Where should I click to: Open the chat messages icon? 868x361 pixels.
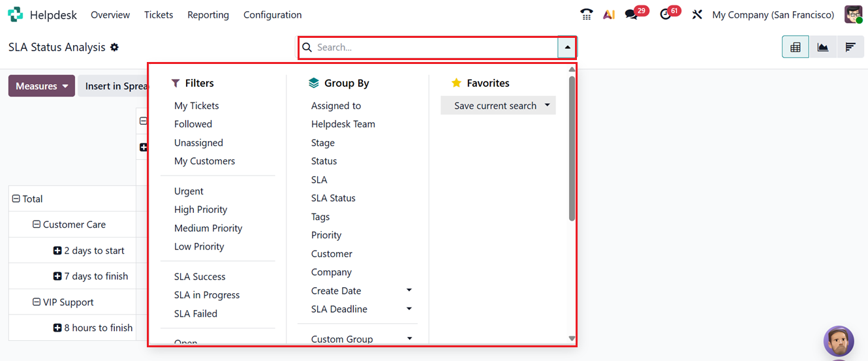point(631,14)
